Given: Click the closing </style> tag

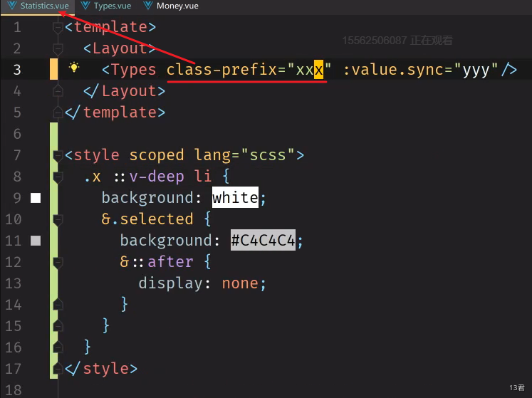Looking at the screenshot, I should [101, 369].
